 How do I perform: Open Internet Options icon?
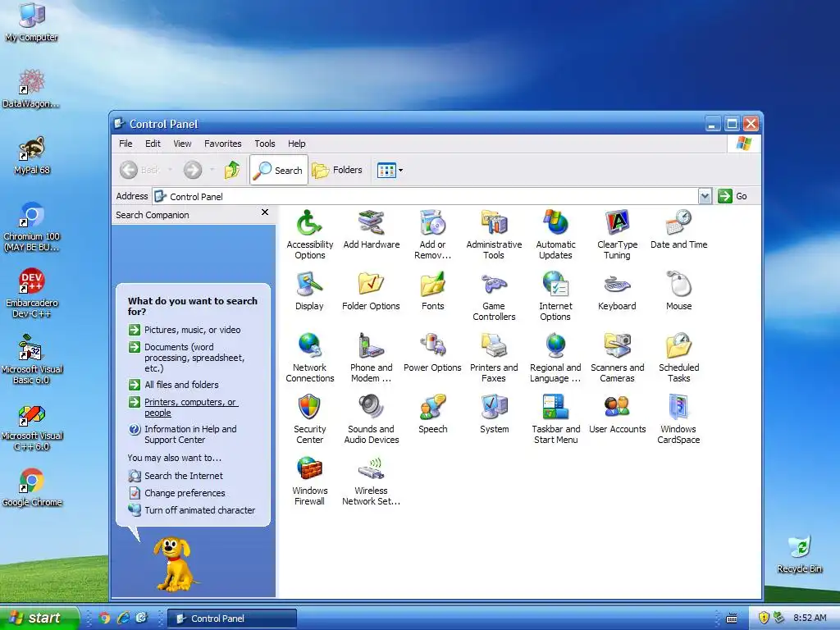555,296
